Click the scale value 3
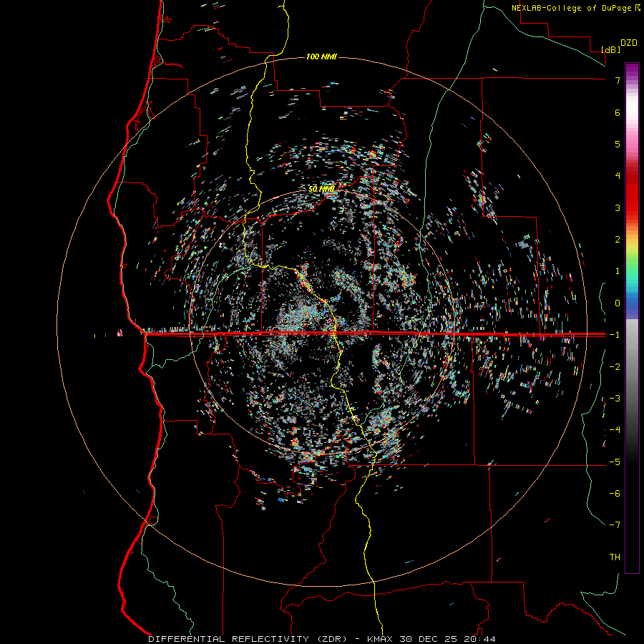 pyautogui.click(x=618, y=208)
